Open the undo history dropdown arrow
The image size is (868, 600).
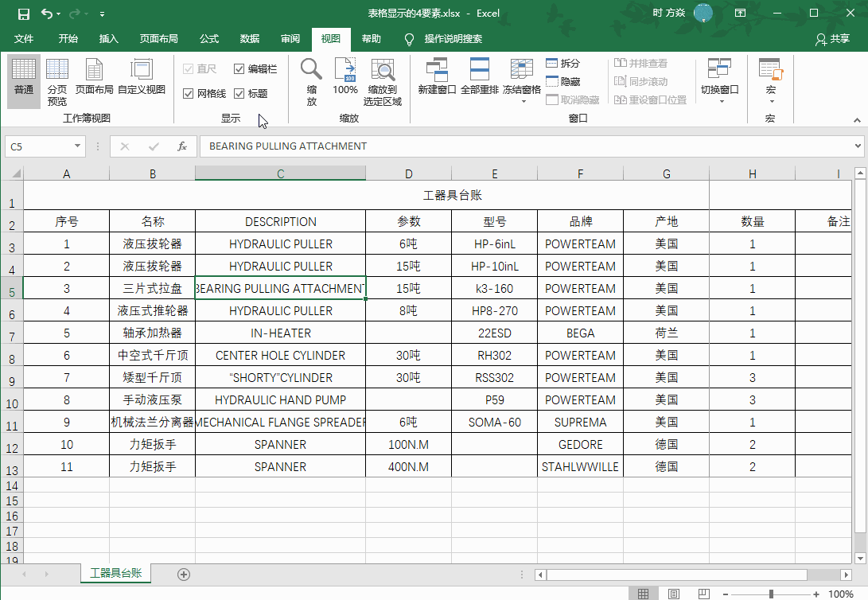(x=59, y=14)
